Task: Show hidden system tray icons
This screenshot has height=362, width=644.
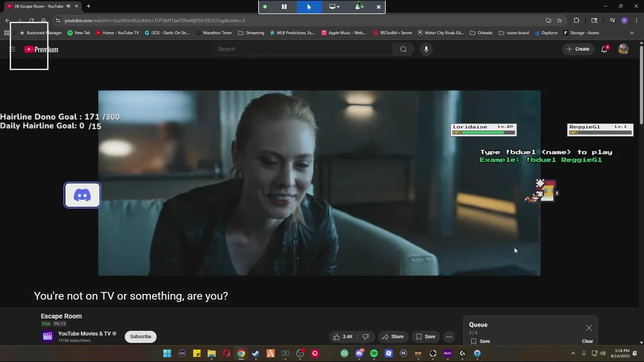Action: [x=573, y=353]
